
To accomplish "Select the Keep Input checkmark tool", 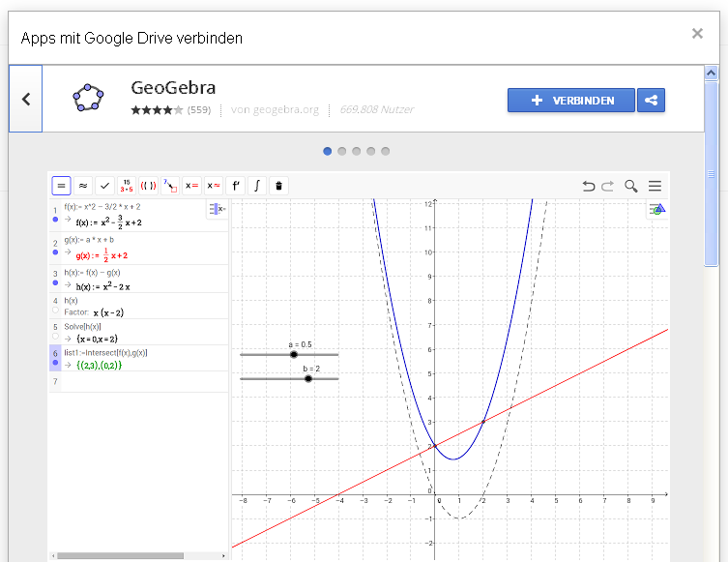I will click(105, 186).
